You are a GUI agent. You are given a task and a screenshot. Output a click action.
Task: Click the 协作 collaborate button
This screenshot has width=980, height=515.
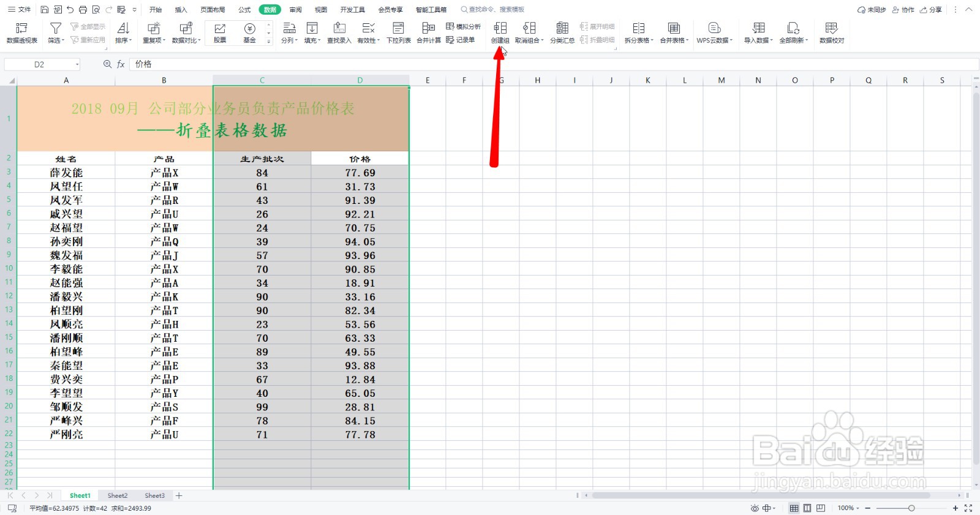903,10
